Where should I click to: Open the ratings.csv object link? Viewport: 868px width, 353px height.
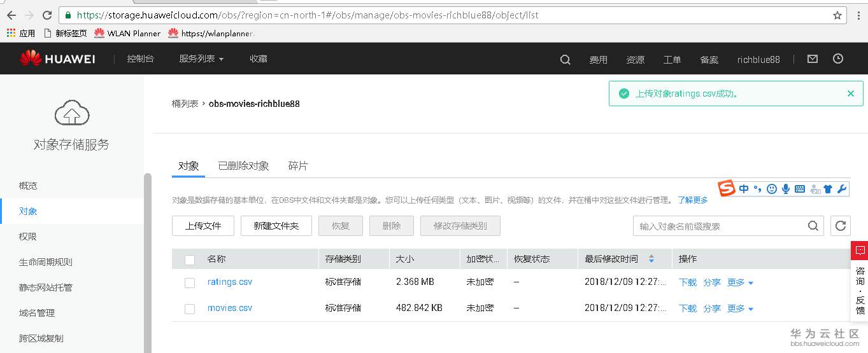click(230, 282)
